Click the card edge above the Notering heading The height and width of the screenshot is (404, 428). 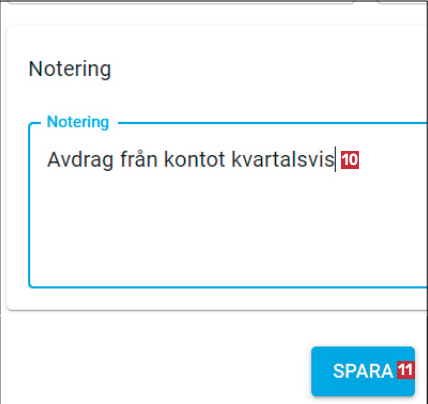tap(217, 26)
